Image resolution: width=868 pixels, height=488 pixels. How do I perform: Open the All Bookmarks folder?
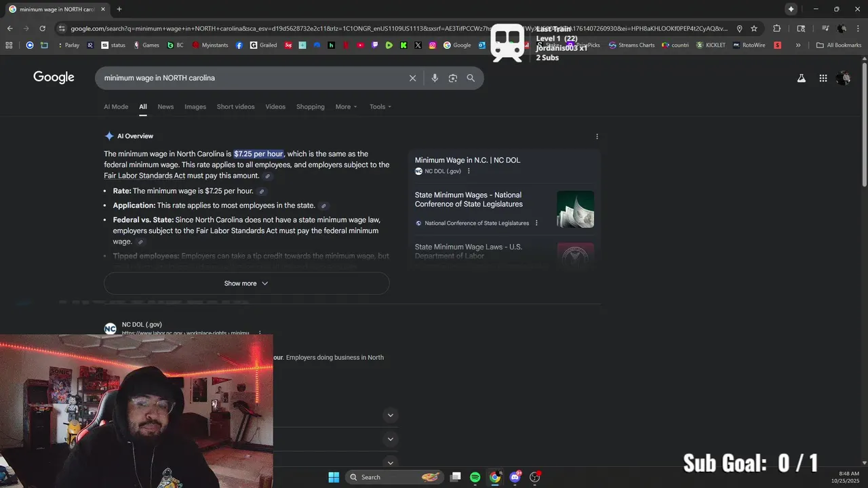point(839,45)
